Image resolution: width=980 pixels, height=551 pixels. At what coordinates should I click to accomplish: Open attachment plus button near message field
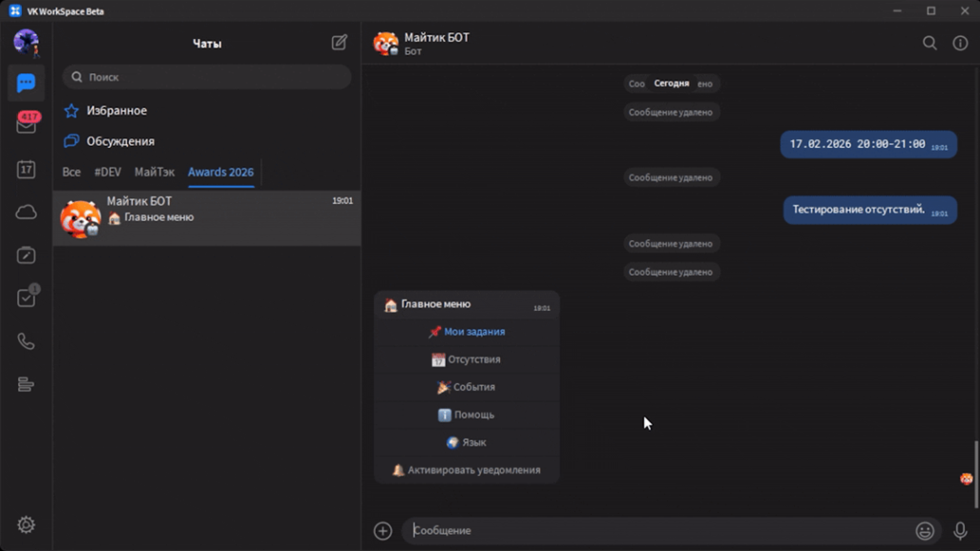(x=383, y=531)
